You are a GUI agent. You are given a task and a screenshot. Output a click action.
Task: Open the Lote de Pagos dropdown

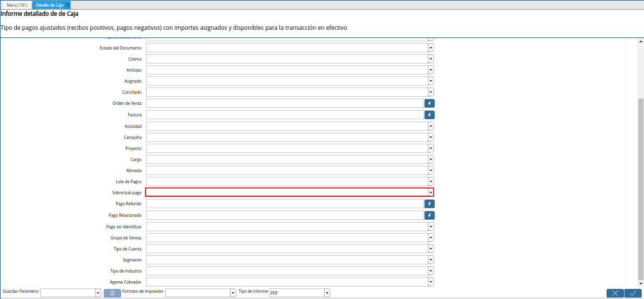(x=430, y=181)
